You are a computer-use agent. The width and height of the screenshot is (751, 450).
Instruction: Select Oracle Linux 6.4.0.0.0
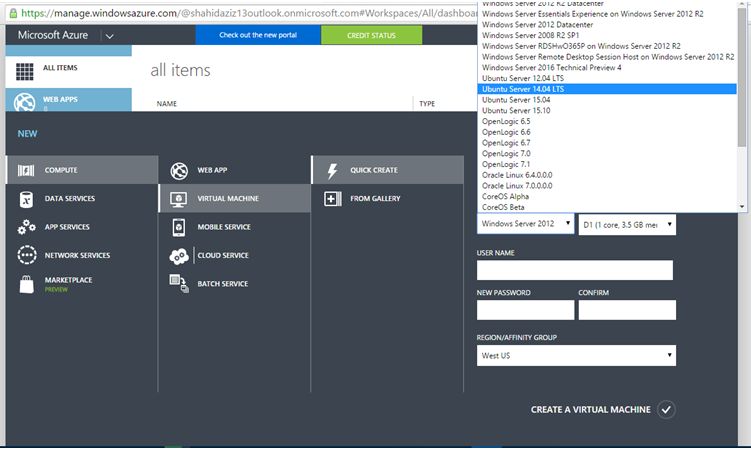[x=607, y=175]
